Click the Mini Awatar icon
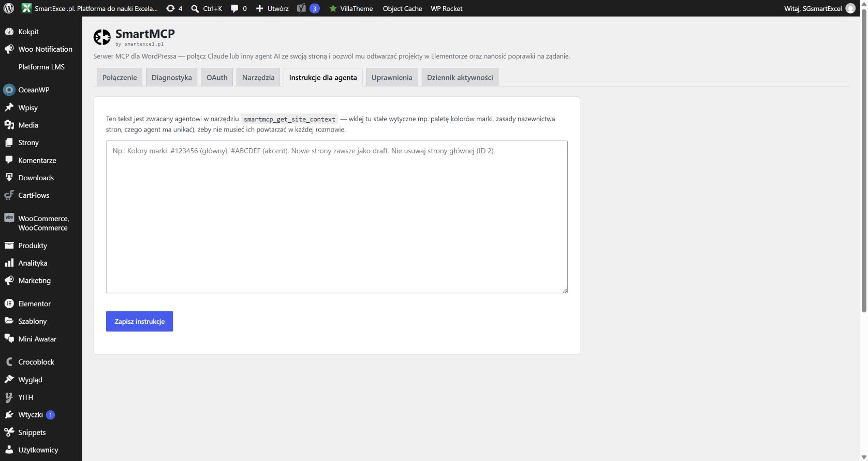 [x=9, y=339]
